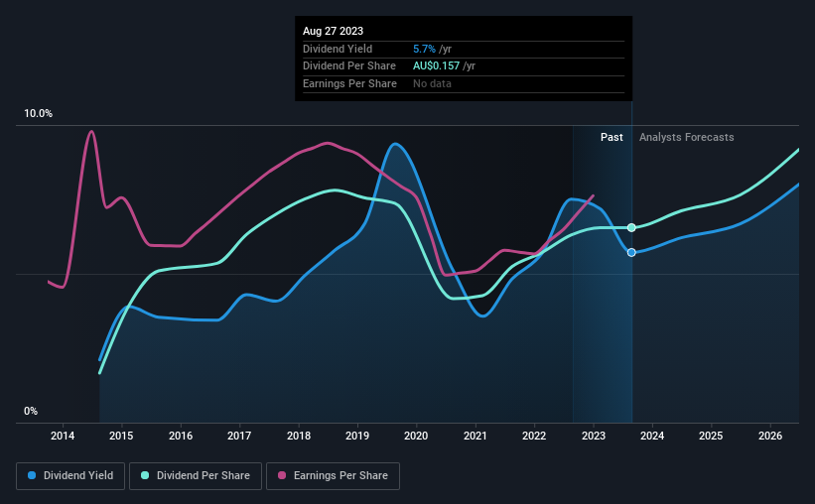Viewport: 815px width, 504px height.
Task: Click the 'Earnings Per Share' row label in tooltip
Action: pos(349,83)
